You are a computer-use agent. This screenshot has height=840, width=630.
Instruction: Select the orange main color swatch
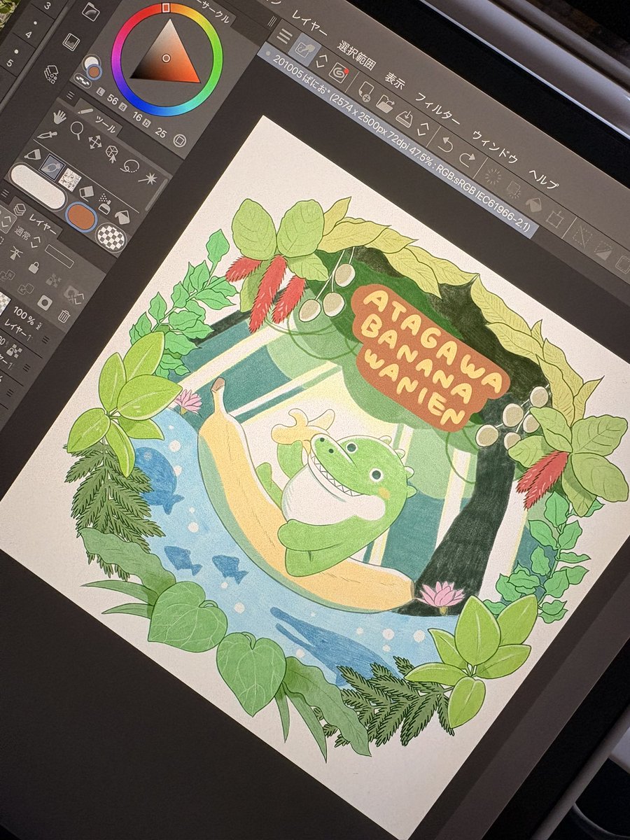(x=82, y=216)
